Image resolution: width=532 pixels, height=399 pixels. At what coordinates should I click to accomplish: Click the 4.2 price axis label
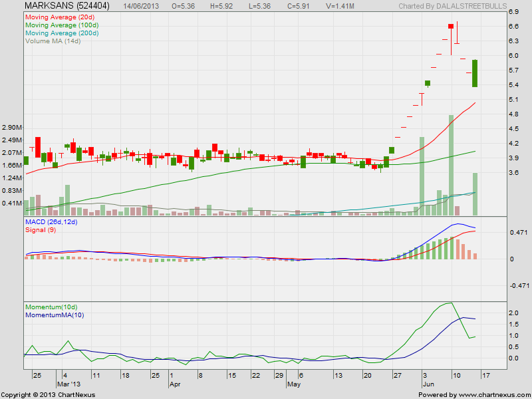pos(513,144)
